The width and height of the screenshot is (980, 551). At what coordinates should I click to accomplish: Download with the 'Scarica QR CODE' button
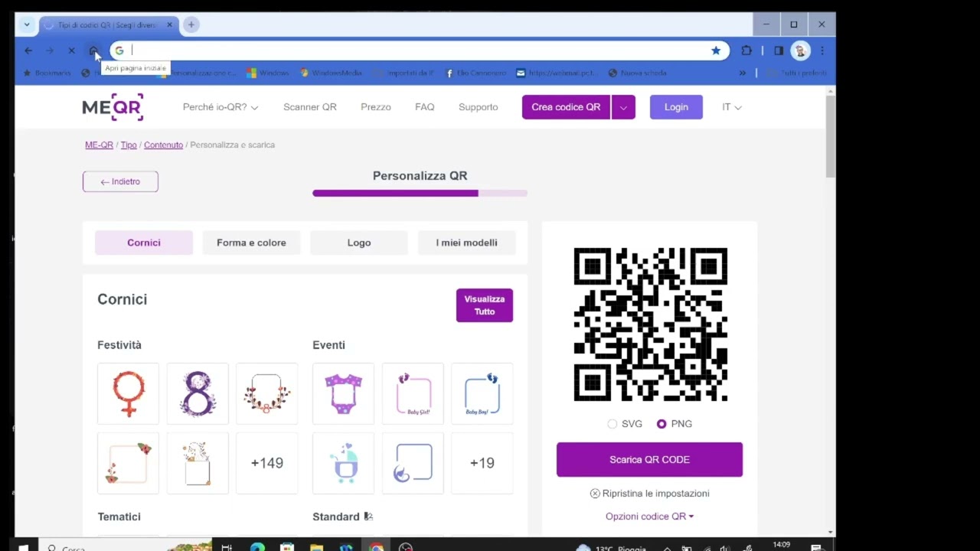[649, 460]
